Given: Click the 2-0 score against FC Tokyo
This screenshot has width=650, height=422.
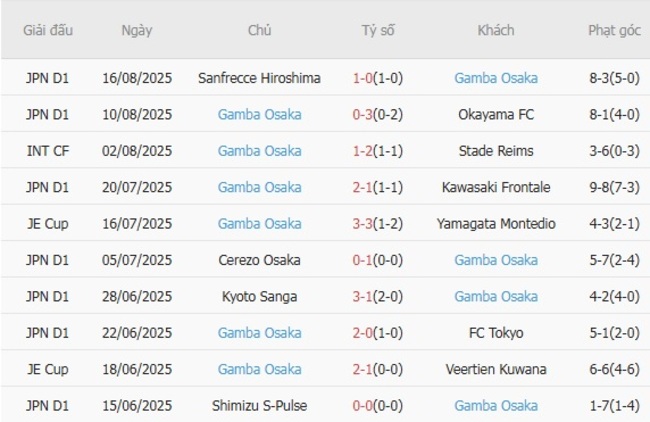Looking at the screenshot, I should pos(364,333).
